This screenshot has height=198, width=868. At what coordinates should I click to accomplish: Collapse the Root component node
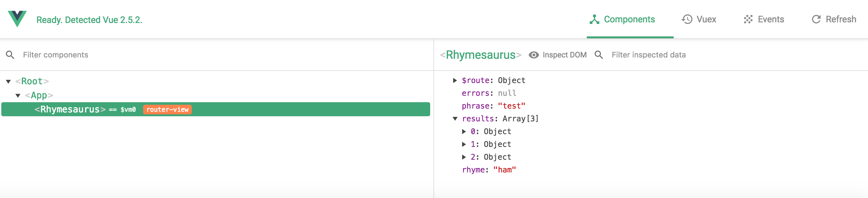pyautogui.click(x=8, y=81)
